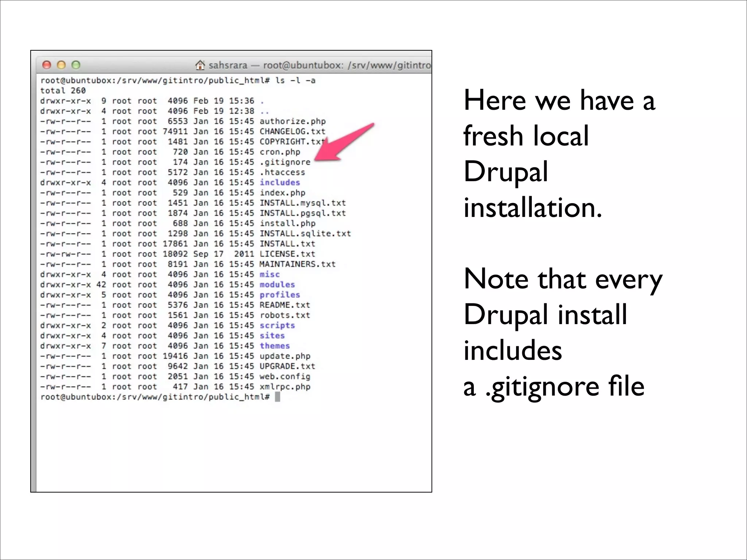Click the INSTALL.pgsql.txt file name
This screenshot has height=560, width=747.
click(x=303, y=213)
